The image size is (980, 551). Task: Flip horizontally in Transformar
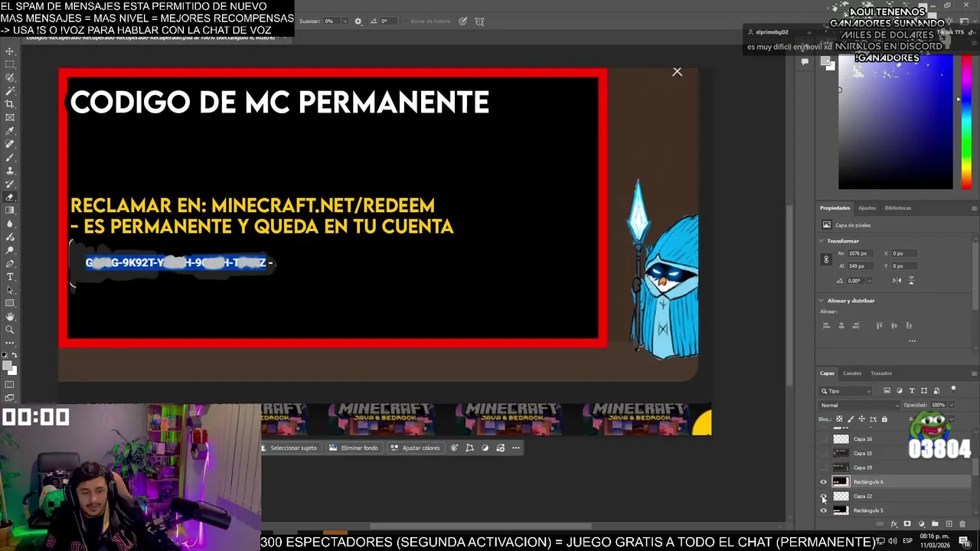click(896, 281)
